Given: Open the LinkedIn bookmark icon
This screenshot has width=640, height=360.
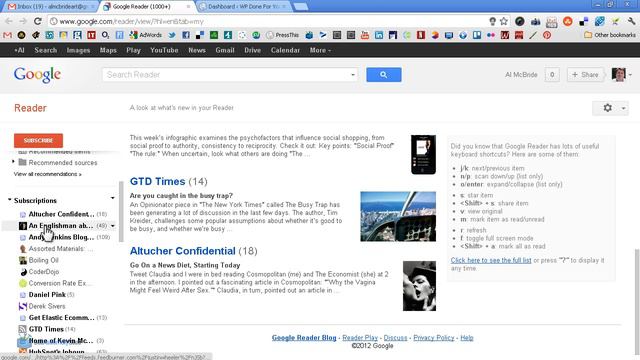Looking at the screenshot, I should pos(379,35).
